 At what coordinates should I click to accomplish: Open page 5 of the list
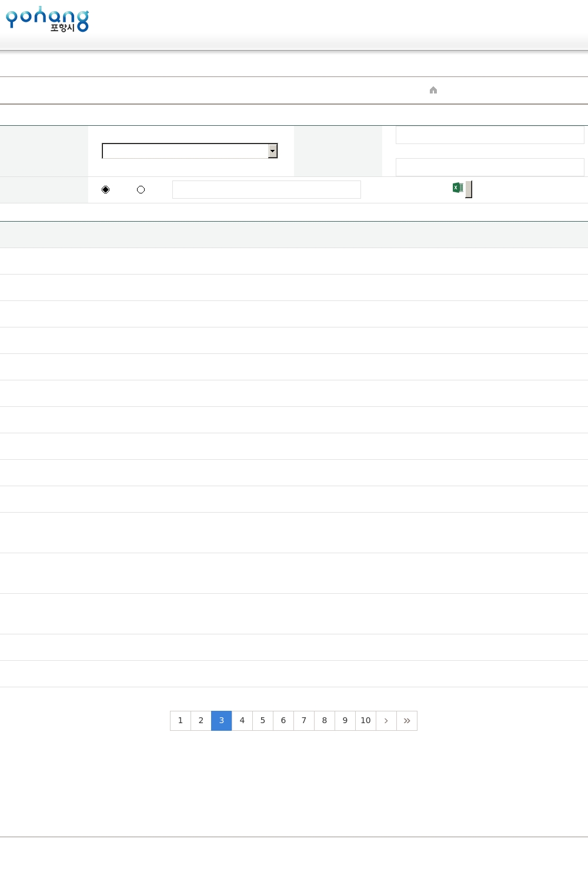tap(263, 721)
